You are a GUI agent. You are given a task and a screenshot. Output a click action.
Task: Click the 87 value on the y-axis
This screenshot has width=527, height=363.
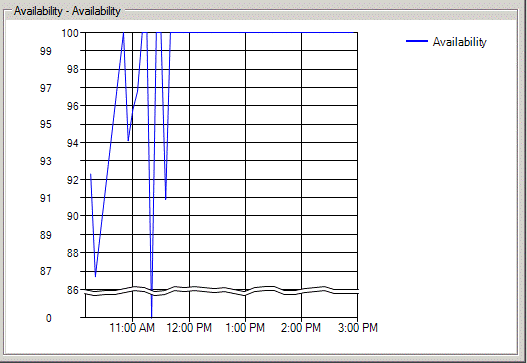pyautogui.click(x=46, y=271)
